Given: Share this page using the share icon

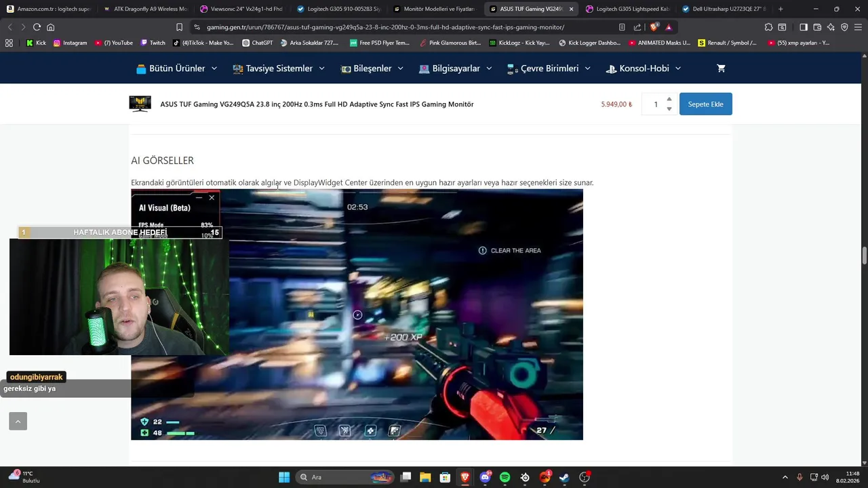Looking at the screenshot, I should (637, 27).
